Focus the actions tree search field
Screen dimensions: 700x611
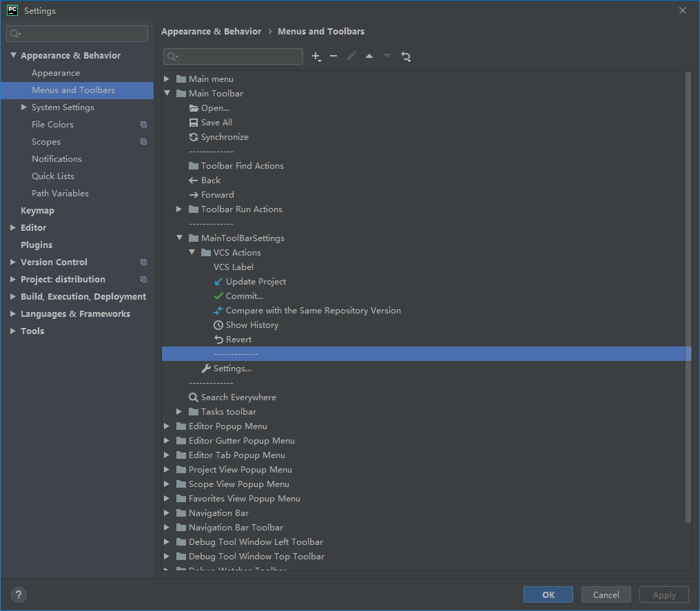point(233,56)
